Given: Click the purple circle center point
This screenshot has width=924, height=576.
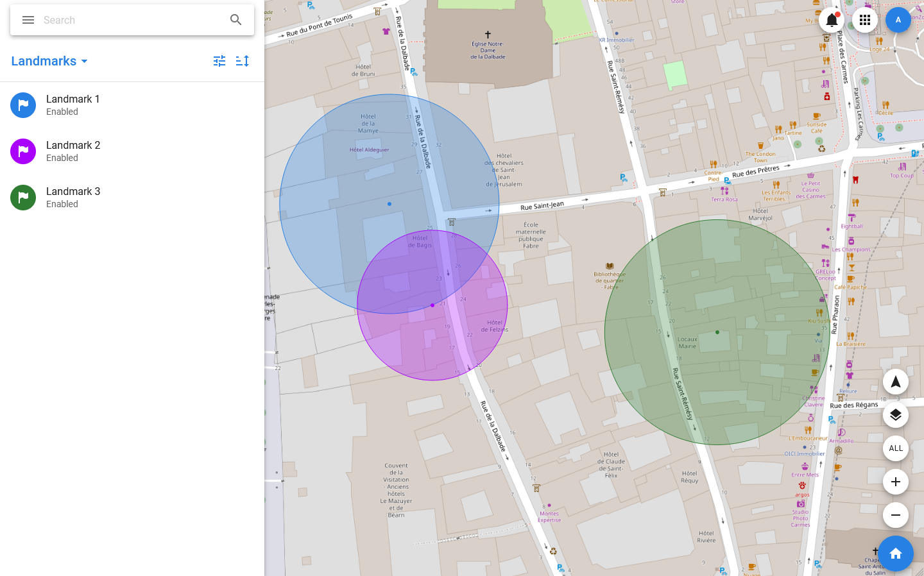Looking at the screenshot, I should pos(432,305).
